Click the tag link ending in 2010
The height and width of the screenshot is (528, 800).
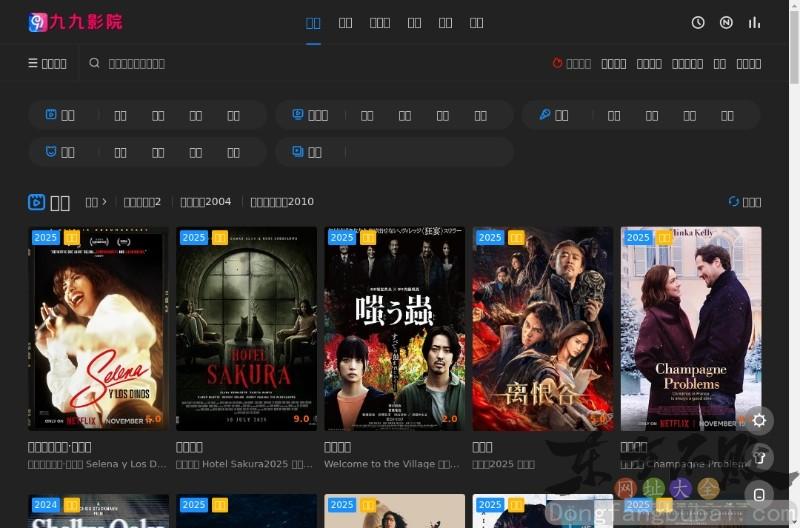click(x=282, y=201)
